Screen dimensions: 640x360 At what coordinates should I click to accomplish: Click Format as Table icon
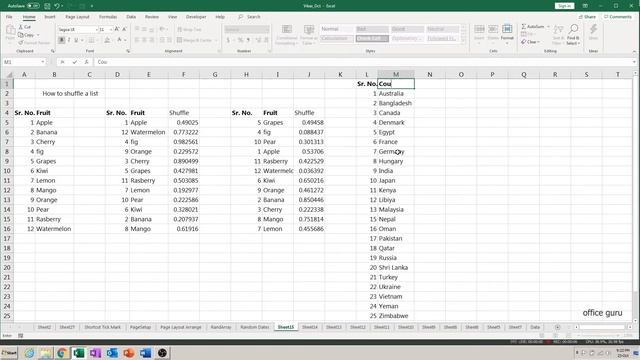pyautogui.click(x=309, y=29)
